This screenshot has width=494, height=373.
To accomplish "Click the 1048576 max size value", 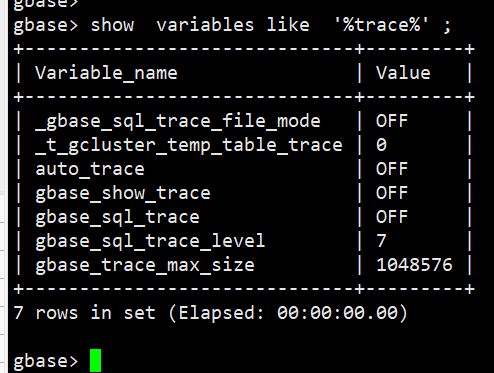I will 414,265.
